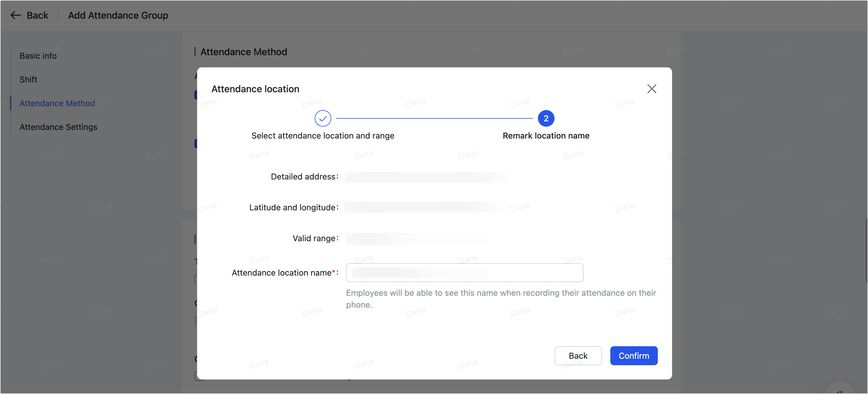Click the completed checkmark for step one
Image resolution: width=868 pixels, height=394 pixels.
(322, 118)
